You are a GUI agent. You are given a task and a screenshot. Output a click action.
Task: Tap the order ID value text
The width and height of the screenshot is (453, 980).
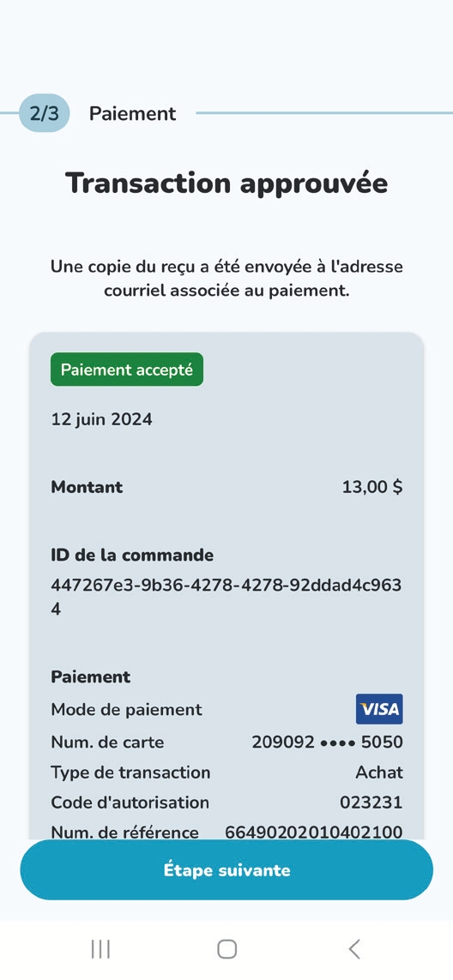point(226,597)
